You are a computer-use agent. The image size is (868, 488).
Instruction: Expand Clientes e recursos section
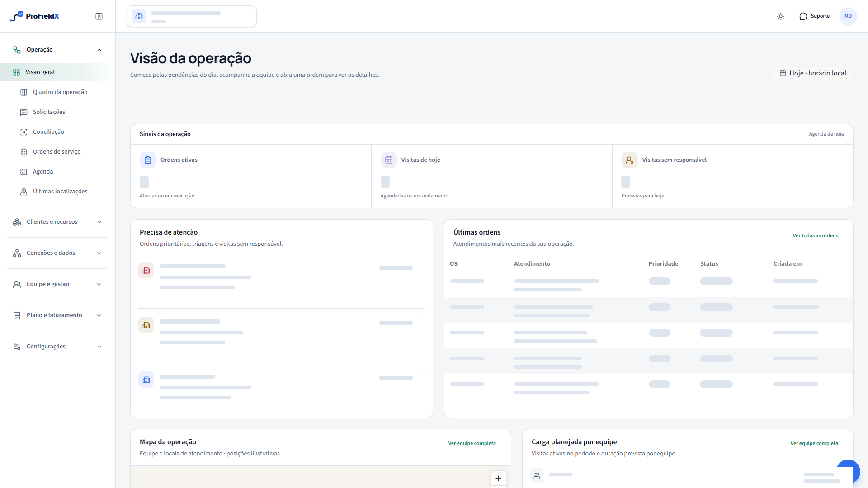[x=58, y=222]
